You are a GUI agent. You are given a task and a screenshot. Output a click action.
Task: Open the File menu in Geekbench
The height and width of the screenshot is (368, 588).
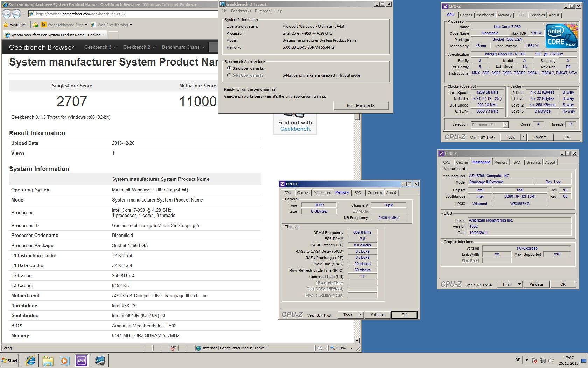tap(224, 11)
